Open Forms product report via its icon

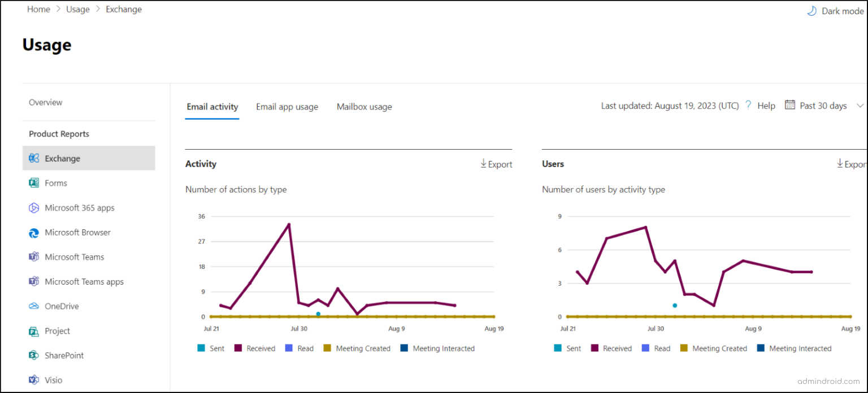pyautogui.click(x=34, y=183)
